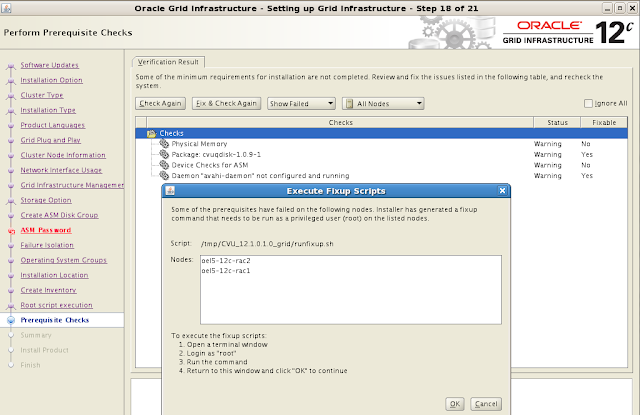Go to Create ASM Disk Group step
This screenshot has height=415, width=640.
click(x=59, y=215)
